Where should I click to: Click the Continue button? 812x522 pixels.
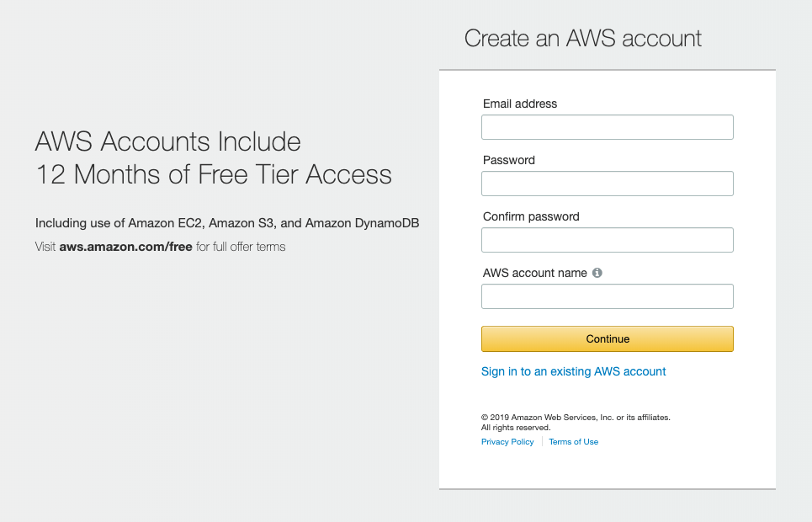click(607, 338)
